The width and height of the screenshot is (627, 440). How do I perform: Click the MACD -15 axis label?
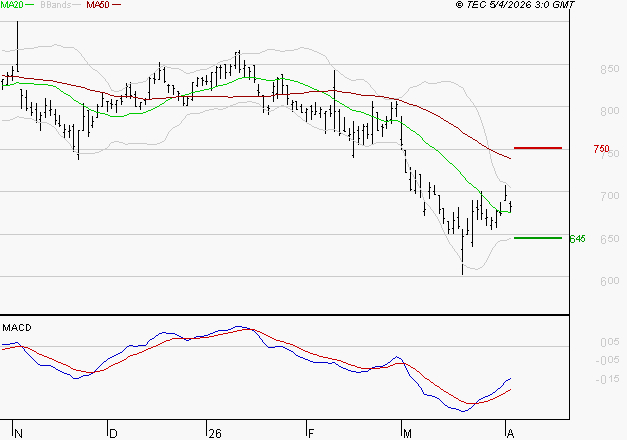click(608, 379)
